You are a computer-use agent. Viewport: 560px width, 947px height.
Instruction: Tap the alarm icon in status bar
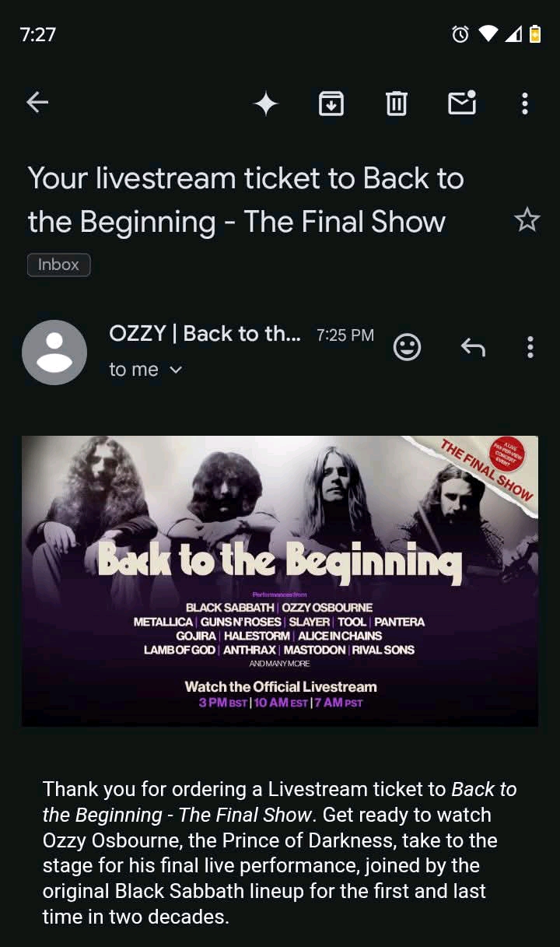460,34
